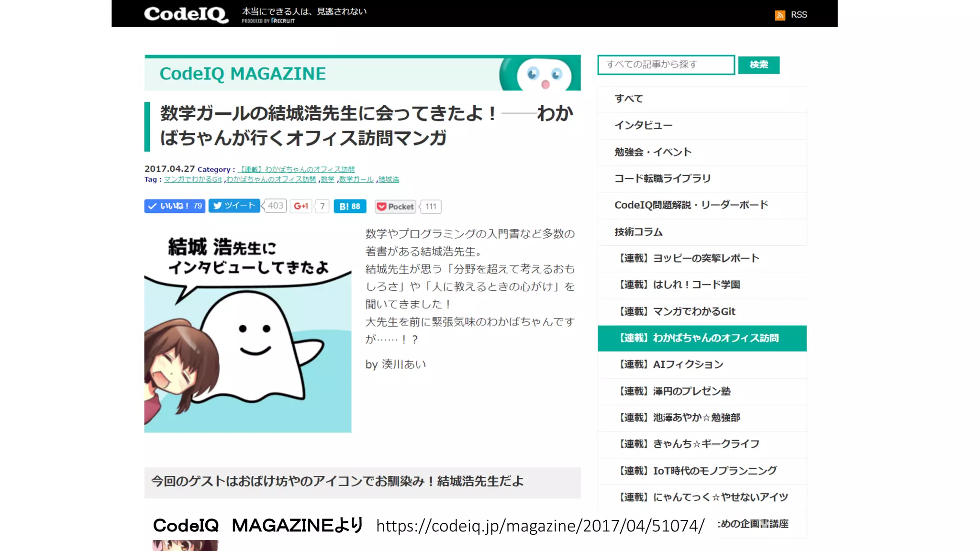The image size is (980, 551).
Task: Click the tweet count 403 bubble
Action: tap(275, 206)
